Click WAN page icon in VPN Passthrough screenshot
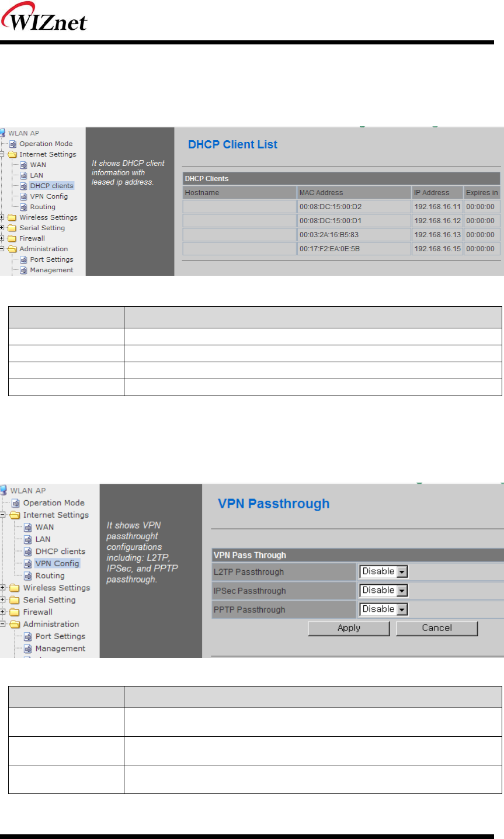Screen dimensions: 504x839 [28, 527]
